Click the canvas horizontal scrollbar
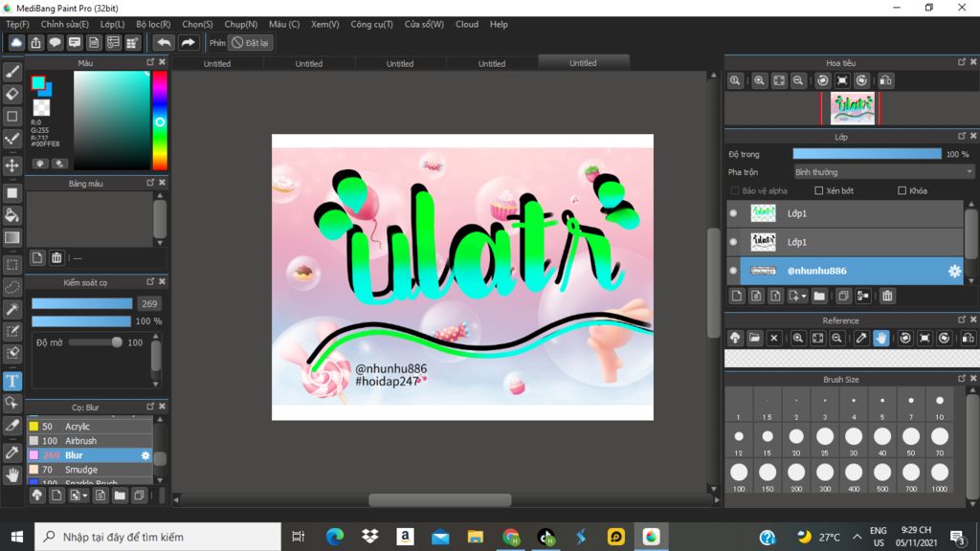The height and width of the screenshot is (551, 980). pyautogui.click(x=440, y=499)
